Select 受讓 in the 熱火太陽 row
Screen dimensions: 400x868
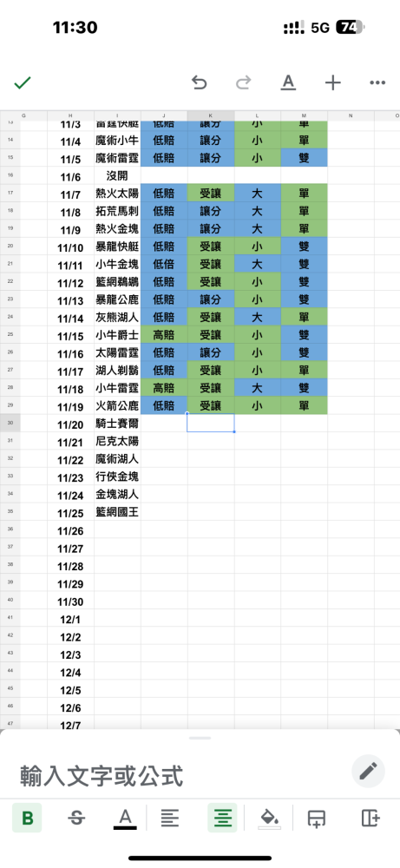coord(211,194)
